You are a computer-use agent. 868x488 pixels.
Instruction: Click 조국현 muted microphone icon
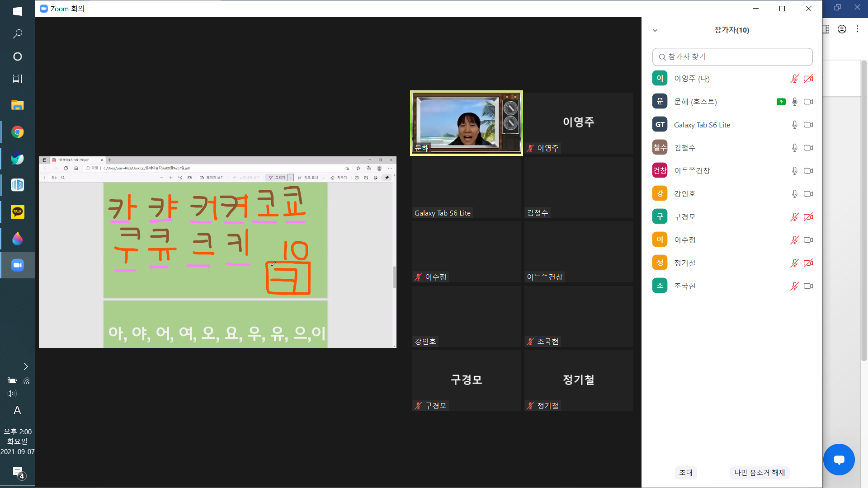tap(794, 286)
